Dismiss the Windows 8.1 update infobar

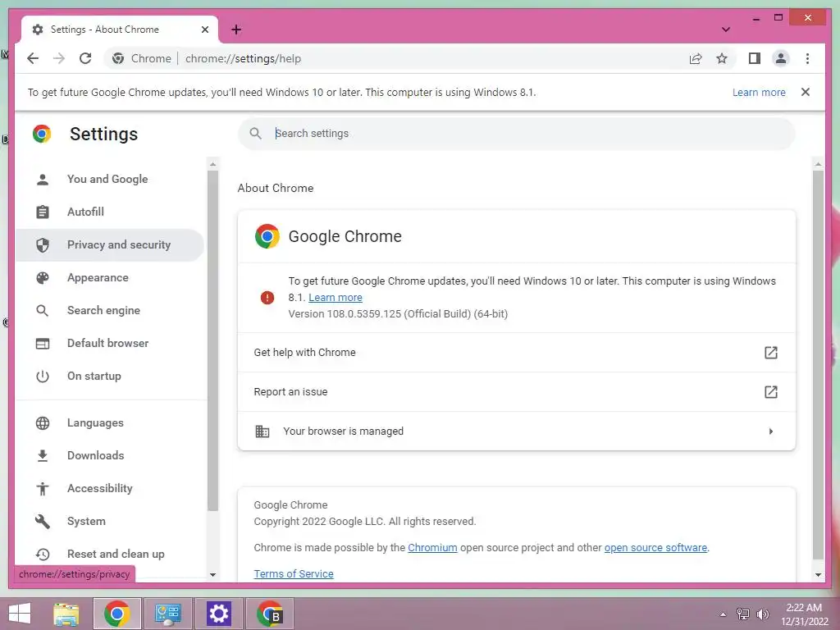click(x=806, y=92)
